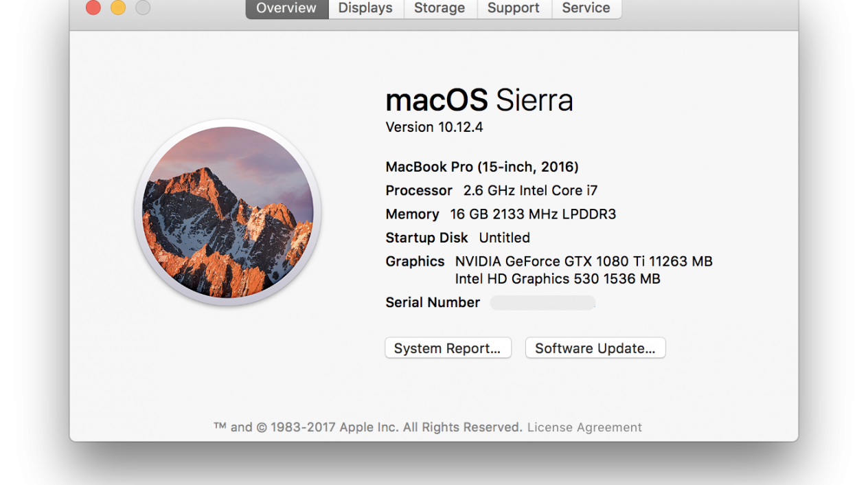The image size is (868, 485).
Task: Click the 16 GB 2133 MHz LPDDR3 value
Action: 534,214
